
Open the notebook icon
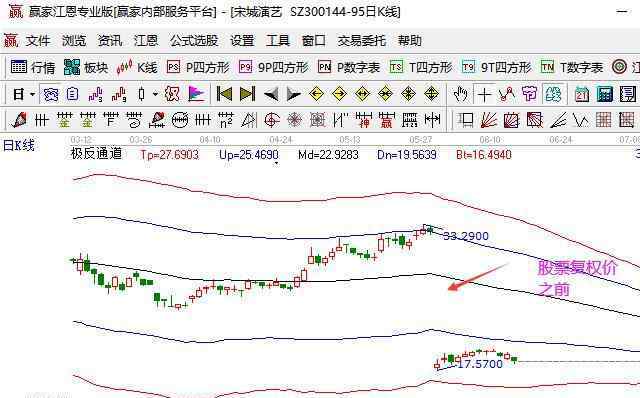tap(628, 95)
